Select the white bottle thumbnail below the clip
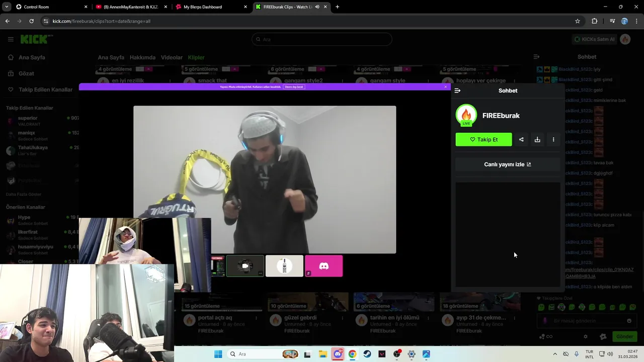The height and width of the screenshot is (362, 644). (x=284, y=266)
